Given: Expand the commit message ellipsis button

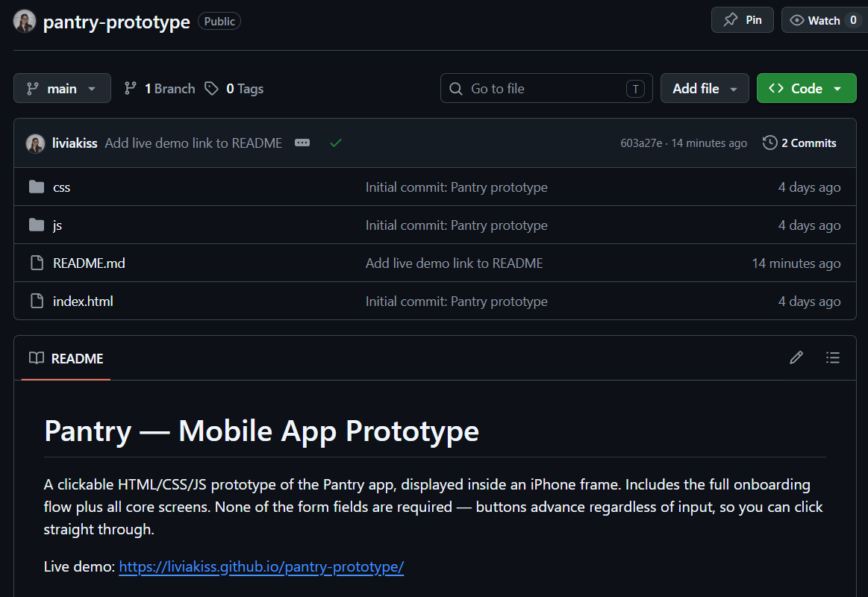Looking at the screenshot, I should [302, 143].
